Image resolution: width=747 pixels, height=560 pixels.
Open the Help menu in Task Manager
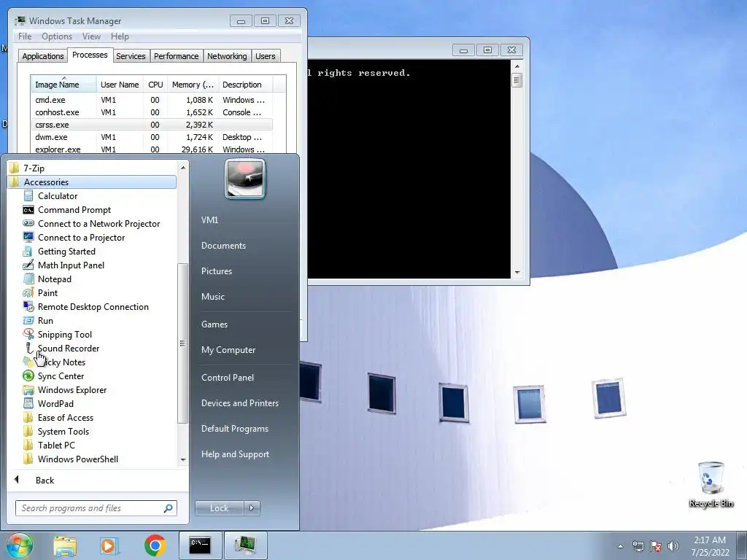(x=120, y=36)
